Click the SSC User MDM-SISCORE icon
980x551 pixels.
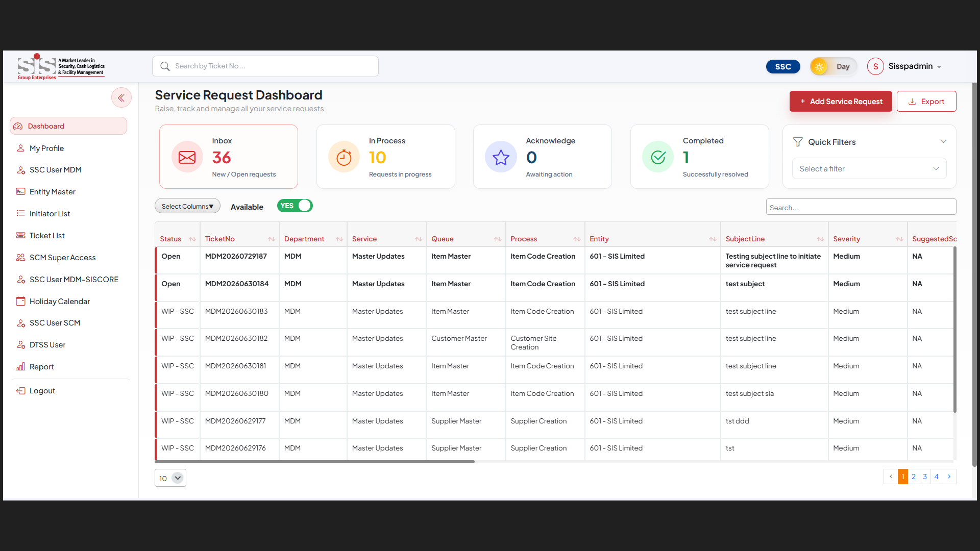(x=20, y=280)
